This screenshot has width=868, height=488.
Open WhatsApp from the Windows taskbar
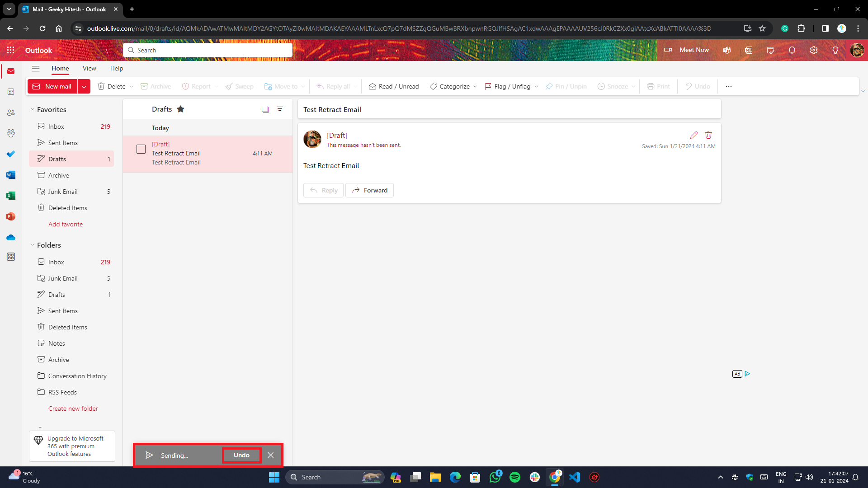(495, 477)
